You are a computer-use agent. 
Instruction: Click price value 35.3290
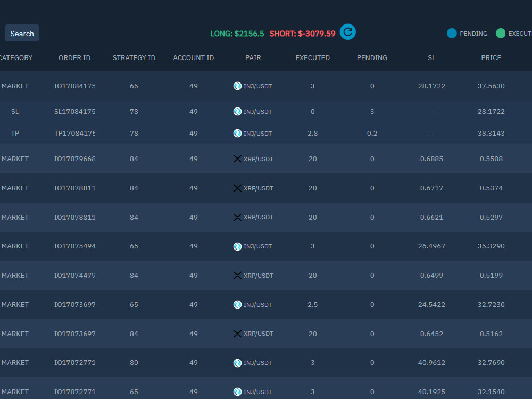491,246
